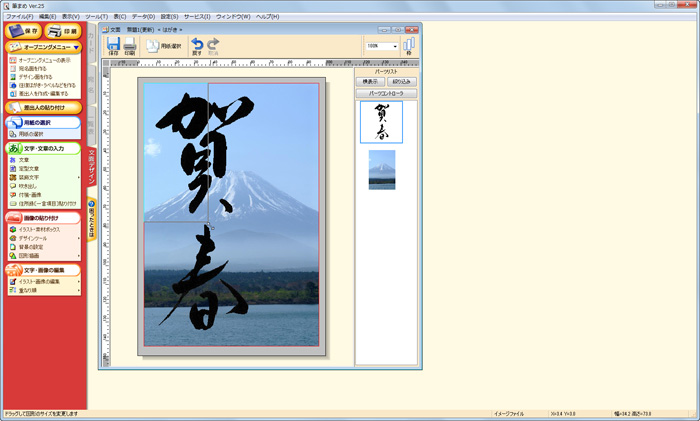
Task: Click the print (印刷) icon in document toolbar
Action: 129,46
